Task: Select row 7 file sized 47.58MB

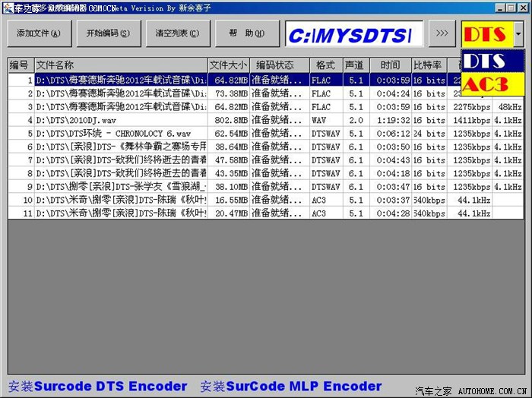Action: coord(121,160)
